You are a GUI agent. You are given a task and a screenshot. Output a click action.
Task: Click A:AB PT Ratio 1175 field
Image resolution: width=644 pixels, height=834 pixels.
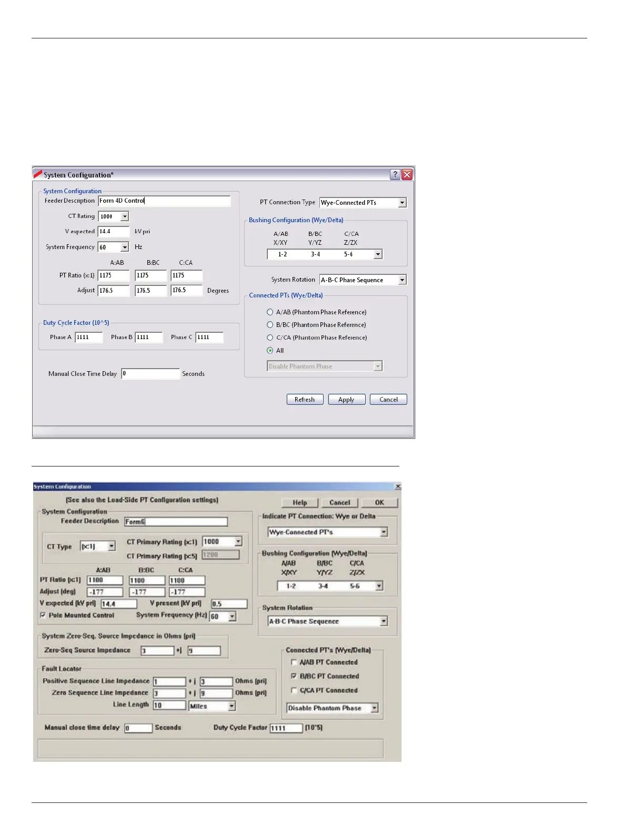tap(114, 275)
